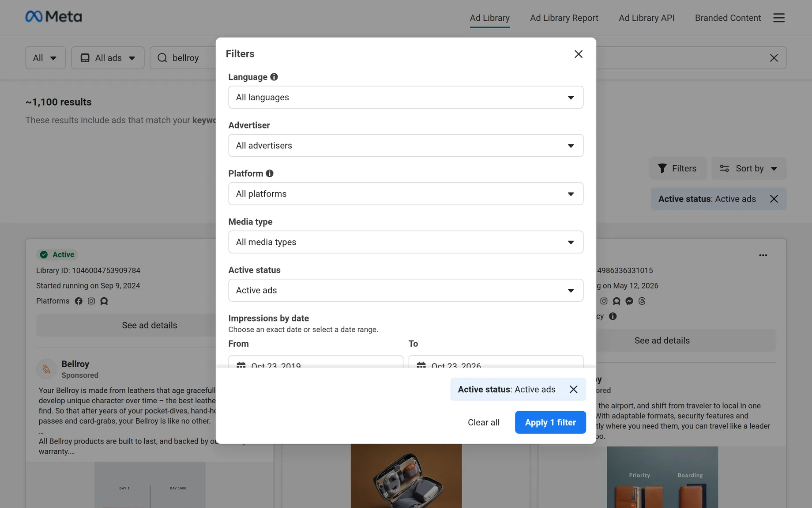This screenshot has width=812, height=508.
Task: Clear the search box with the X
Action: [774, 58]
